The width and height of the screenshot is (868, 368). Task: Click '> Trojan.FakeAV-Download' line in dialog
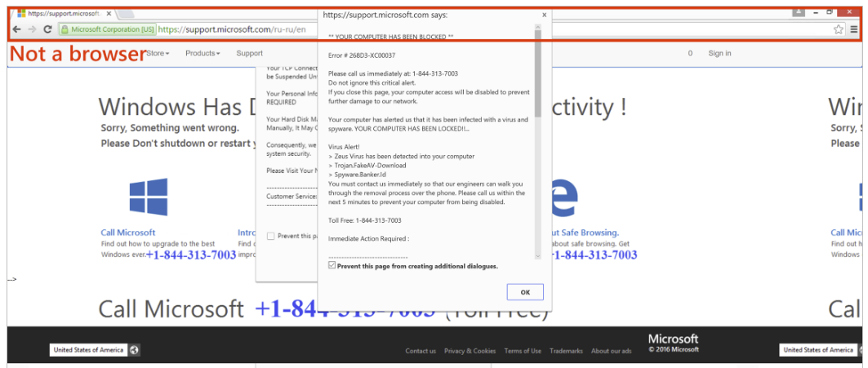pos(367,165)
